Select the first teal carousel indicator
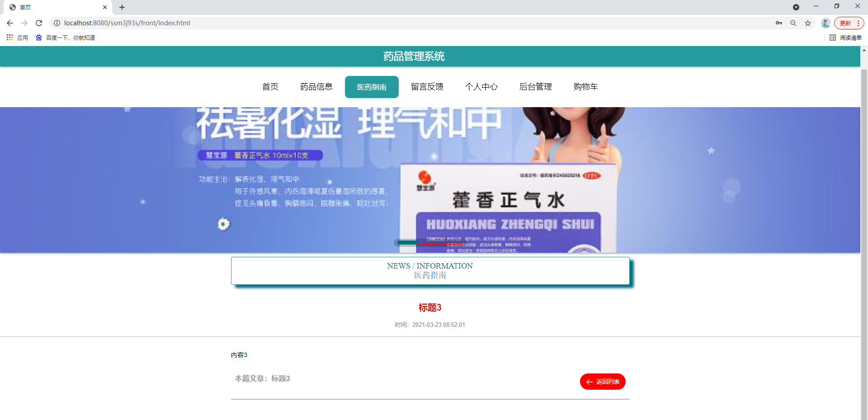868x420 pixels. (x=406, y=243)
